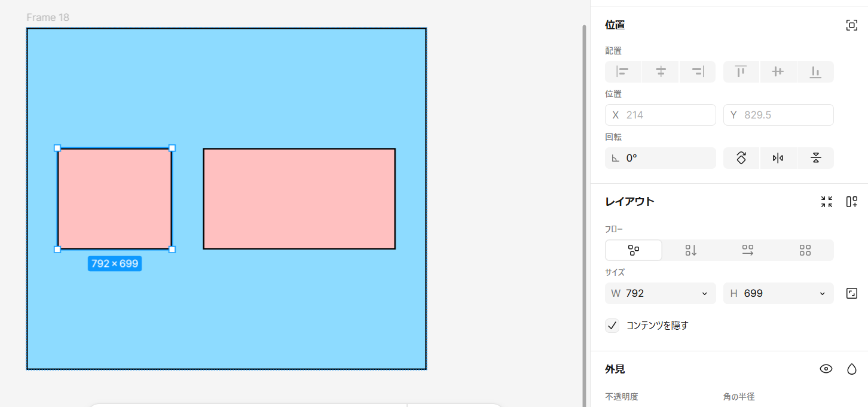Open the height H 699 dropdown arrow
868x407 pixels.
822,293
